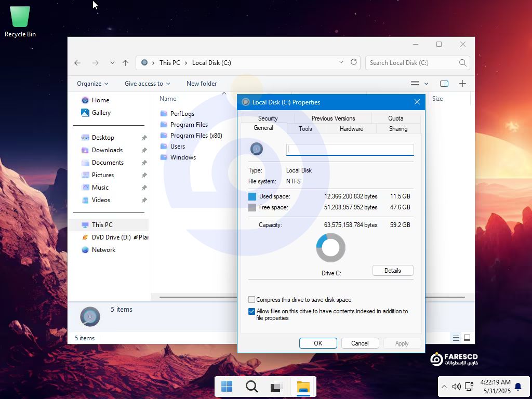
Task: Click the forward navigation arrow in Explorer
Action: pyautogui.click(x=96, y=63)
